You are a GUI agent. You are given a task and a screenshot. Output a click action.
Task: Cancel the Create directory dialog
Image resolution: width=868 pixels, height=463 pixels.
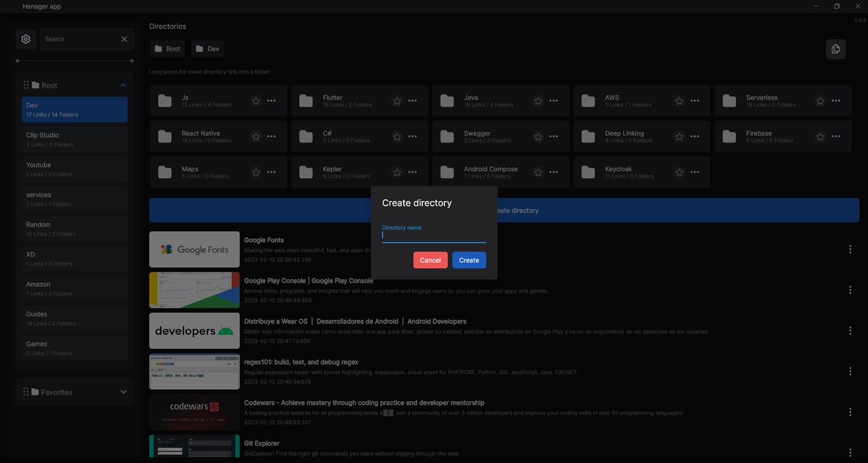pyautogui.click(x=430, y=260)
